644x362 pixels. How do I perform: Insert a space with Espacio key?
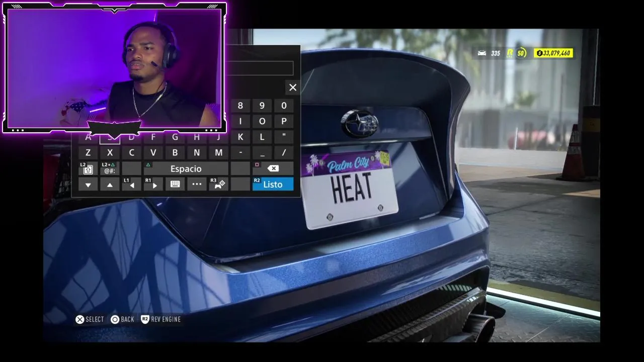click(x=186, y=168)
